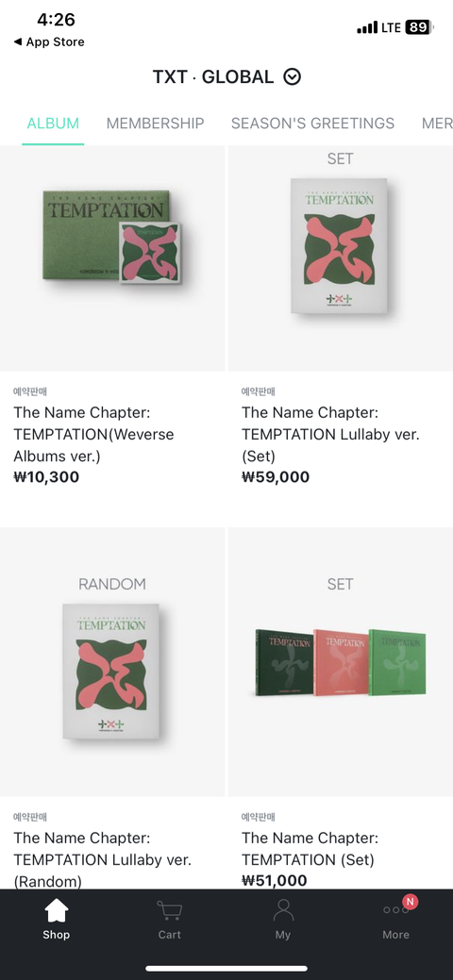Go to the My profile icon
Viewport: 453px width, 980px height.
pos(283,910)
